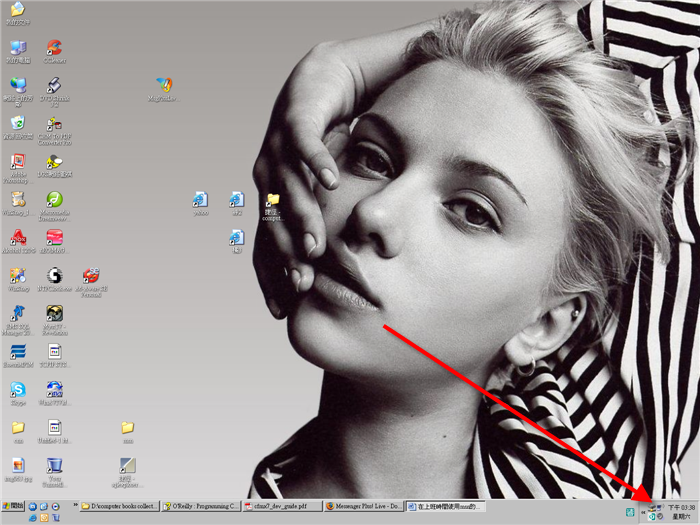Switch to Messenger Plus! Live taskbar window
Image resolution: width=700 pixels, height=525 pixels.
tap(363, 506)
